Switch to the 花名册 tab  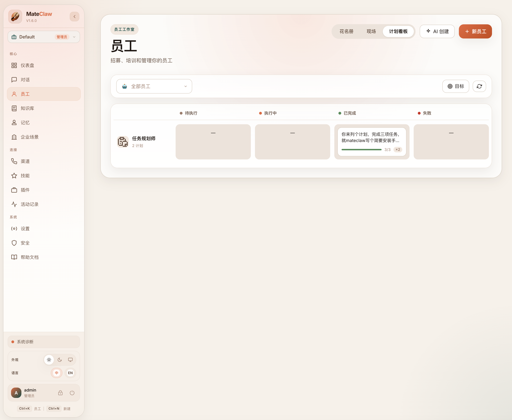tap(346, 31)
